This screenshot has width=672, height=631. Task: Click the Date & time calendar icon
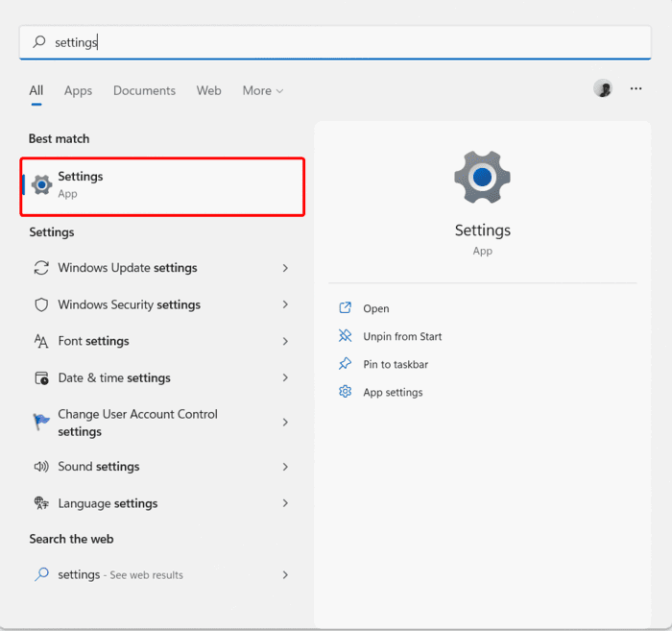41,378
